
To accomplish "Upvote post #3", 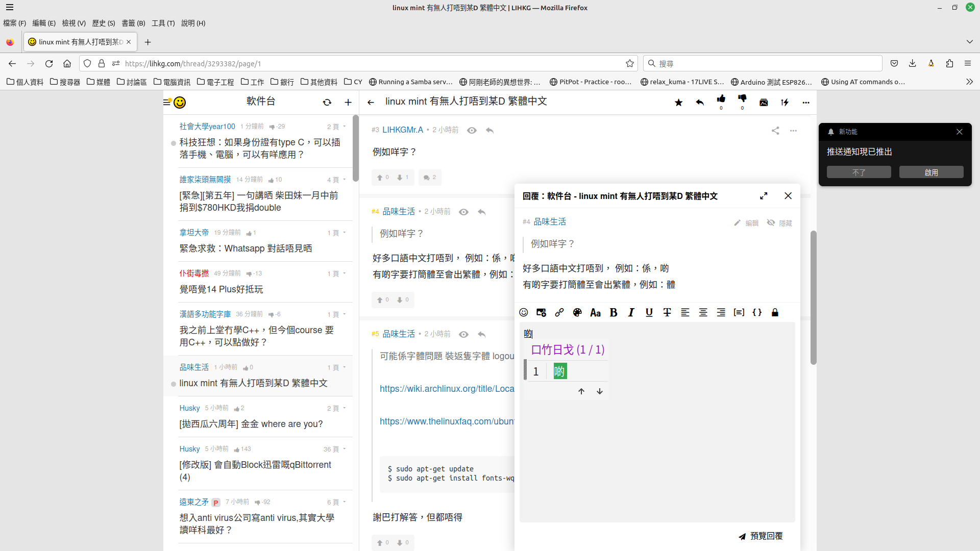I will pyautogui.click(x=383, y=178).
